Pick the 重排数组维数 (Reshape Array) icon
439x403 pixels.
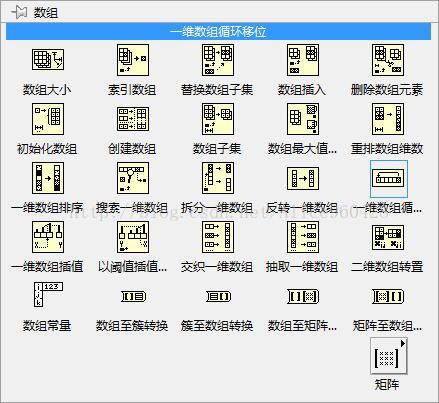pyautogui.click(x=388, y=119)
